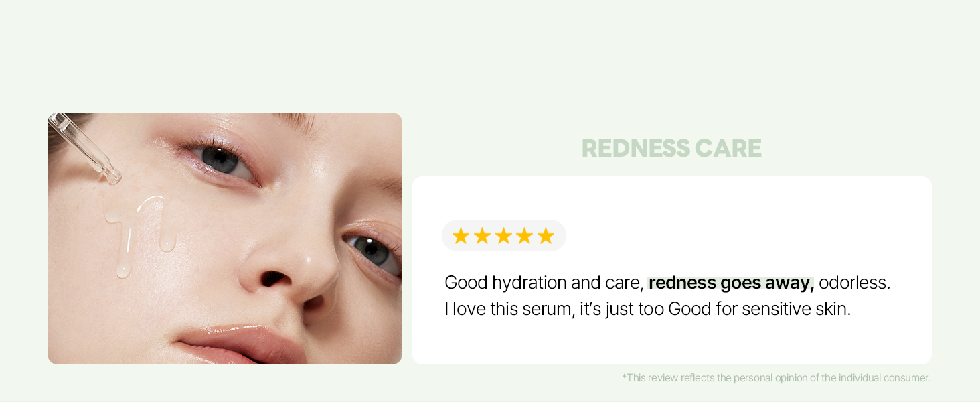
Task: Click the text 'Good hydration and care,'
Action: tap(544, 283)
